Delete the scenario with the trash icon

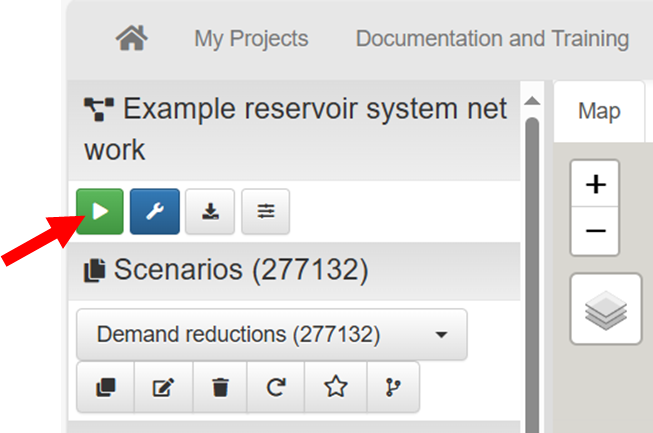(x=220, y=388)
